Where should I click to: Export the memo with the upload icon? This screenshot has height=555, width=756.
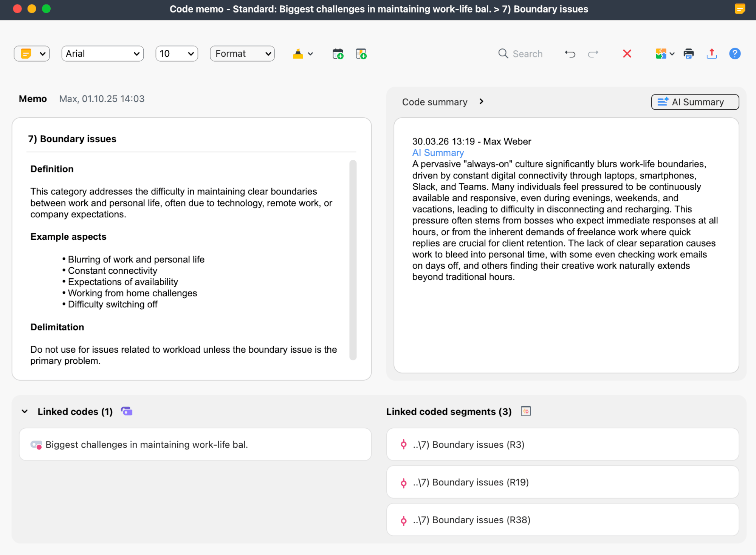pyautogui.click(x=712, y=54)
